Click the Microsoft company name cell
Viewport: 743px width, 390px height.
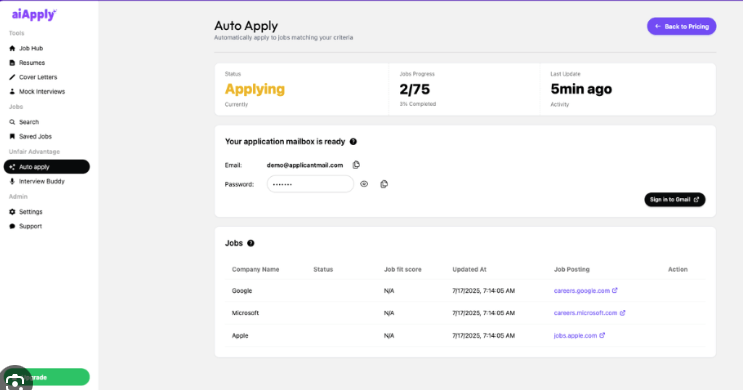click(245, 313)
